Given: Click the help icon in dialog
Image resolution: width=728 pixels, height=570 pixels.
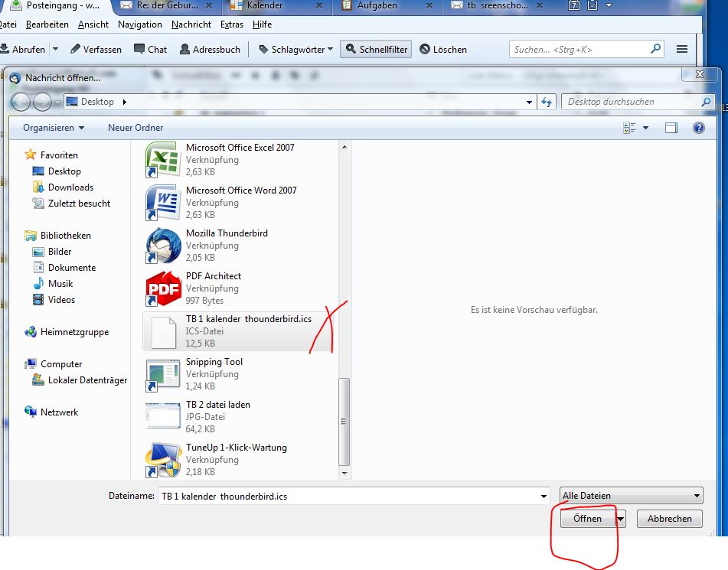Looking at the screenshot, I should pos(698,128).
